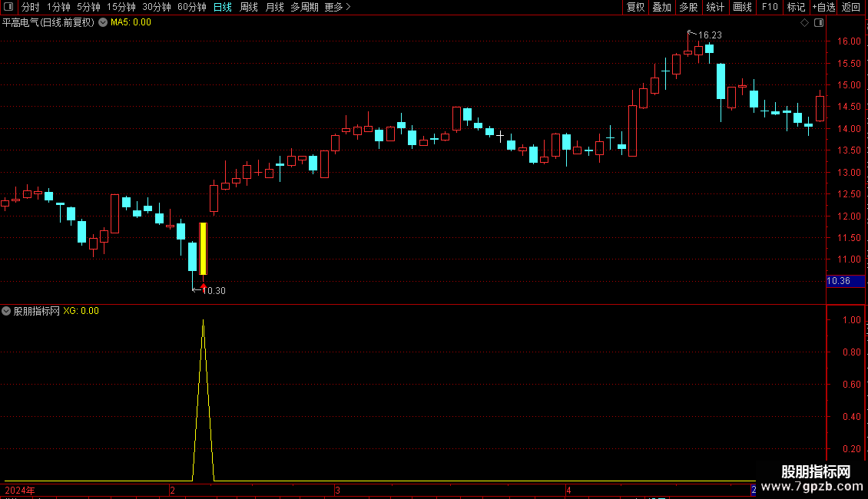Click the 叠加 overlay button

tap(662, 7)
